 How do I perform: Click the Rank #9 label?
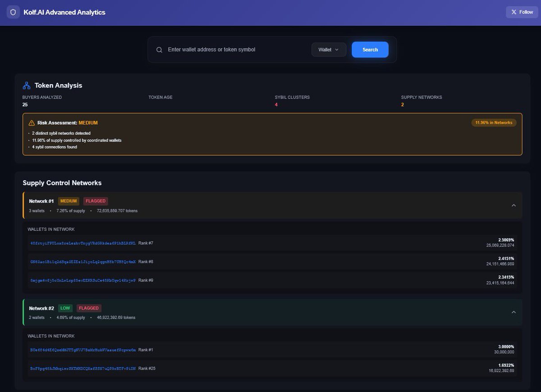(146, 280)
